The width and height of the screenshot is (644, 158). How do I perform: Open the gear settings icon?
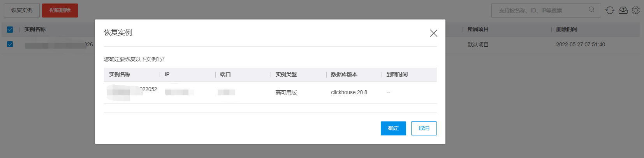coord(635,11)
